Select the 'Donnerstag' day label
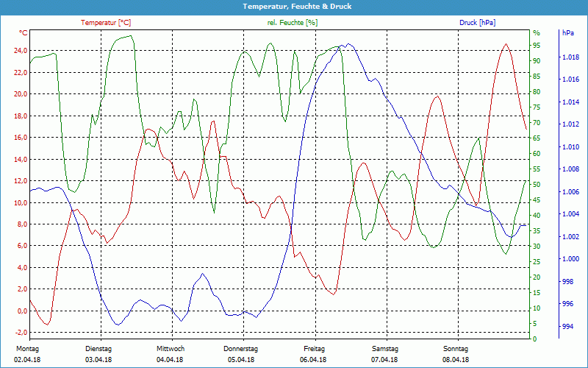 coord(241,349)
